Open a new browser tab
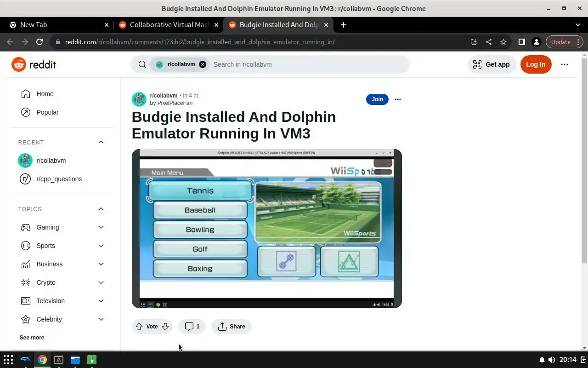588x368 pixels. pyautogui.click(x=344, y=25)
